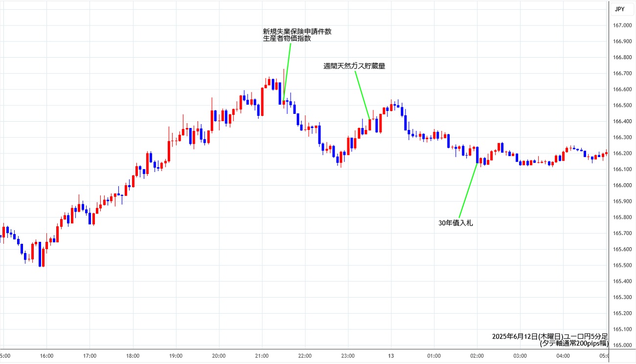Screen dimensions: 636x364
Task: Click the 166.500 price axis label
Action: [623, 106]
